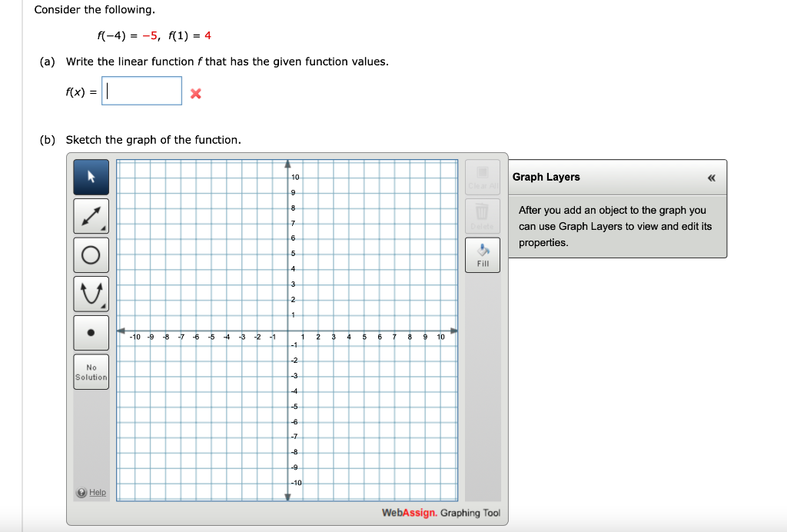Image resolution: width=787 pixels, height=532 pixels.
Task: Click the red X incorrect answer mark
Action: (194, 94)
